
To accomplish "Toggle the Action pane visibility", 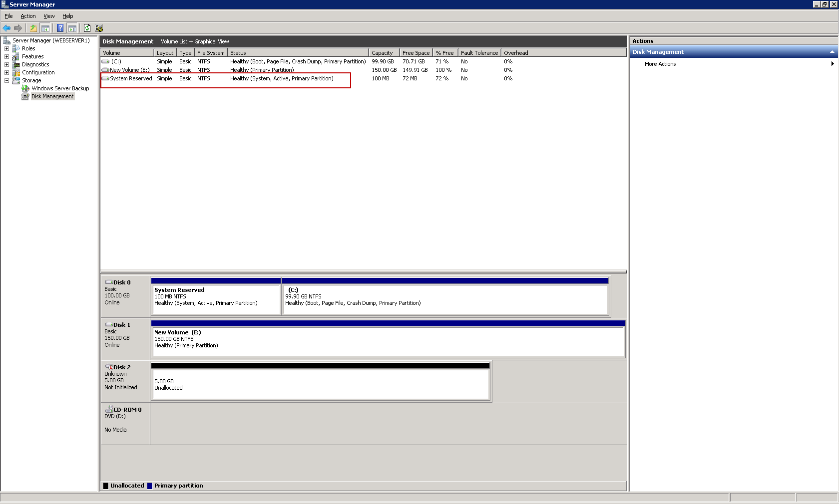I will pos(73,28).
